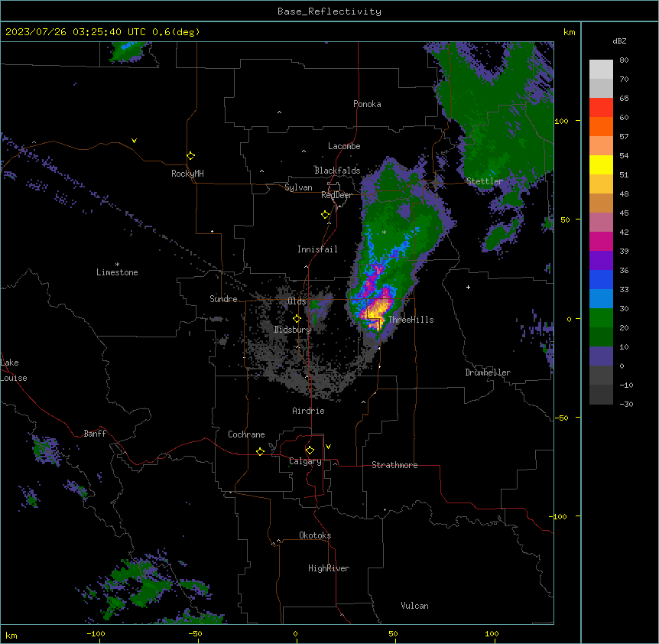Click the Cochrane city label
Screen dimensions: 659x644
(246, 434)
